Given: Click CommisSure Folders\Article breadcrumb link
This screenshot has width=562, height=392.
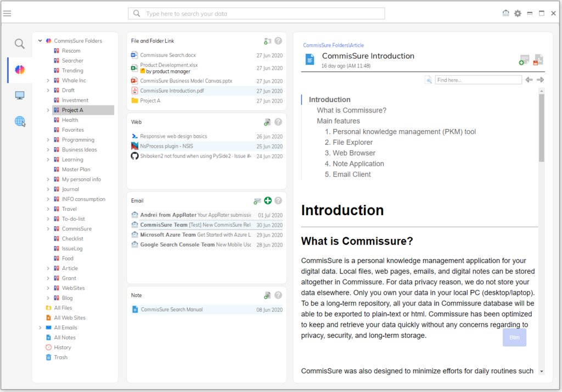Looking at the screenshot, I should coord(333,45).
